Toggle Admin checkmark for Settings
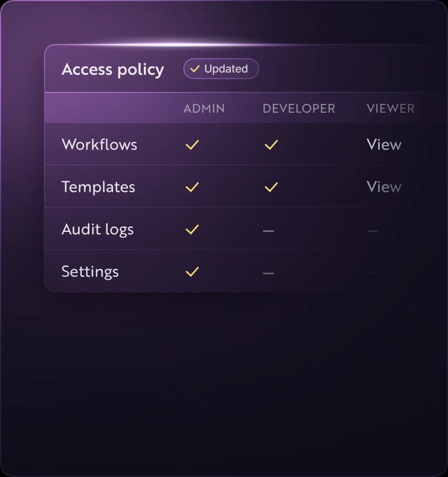The width and height of the screenshot is (448, 477). click(192, 271)
